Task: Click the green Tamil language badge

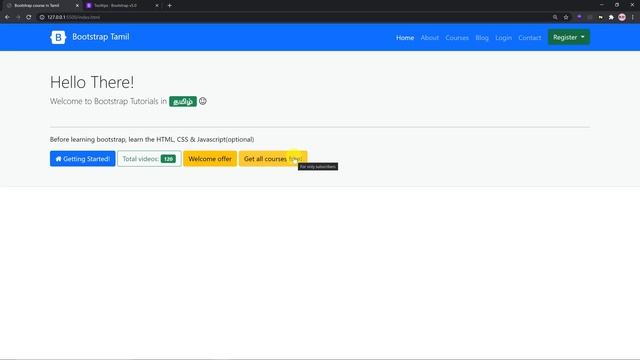Action: point(183,101)
